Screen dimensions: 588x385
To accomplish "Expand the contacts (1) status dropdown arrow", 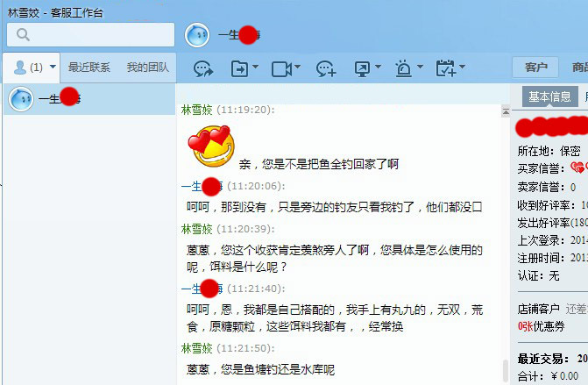I will (x=53, y=67).
